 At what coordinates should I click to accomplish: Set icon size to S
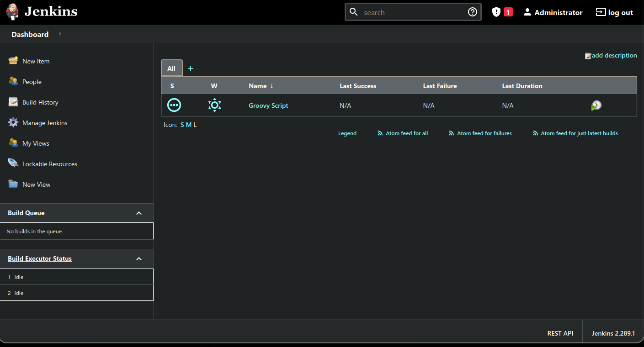pyautogui.click(x=182, y=125)
